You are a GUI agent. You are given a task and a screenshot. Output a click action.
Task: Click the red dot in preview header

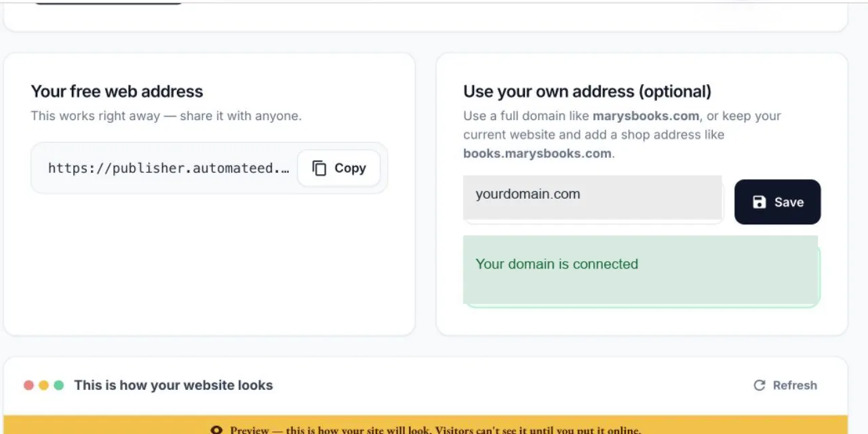28,385
